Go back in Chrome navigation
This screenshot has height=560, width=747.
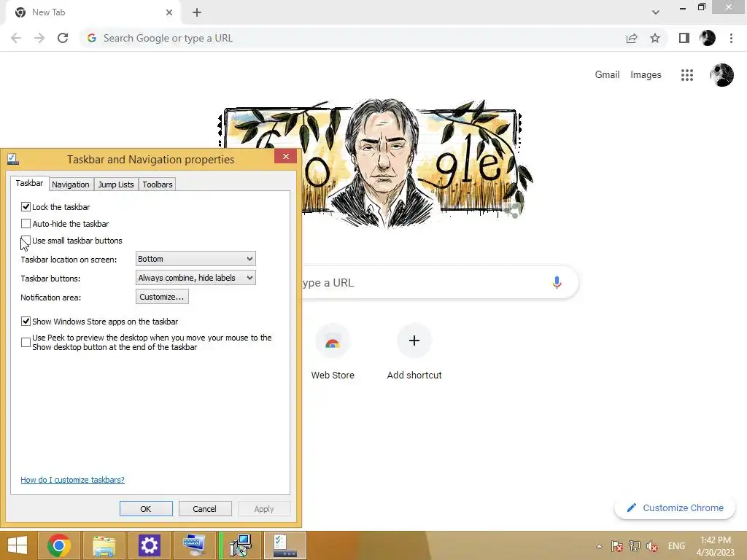16,38
